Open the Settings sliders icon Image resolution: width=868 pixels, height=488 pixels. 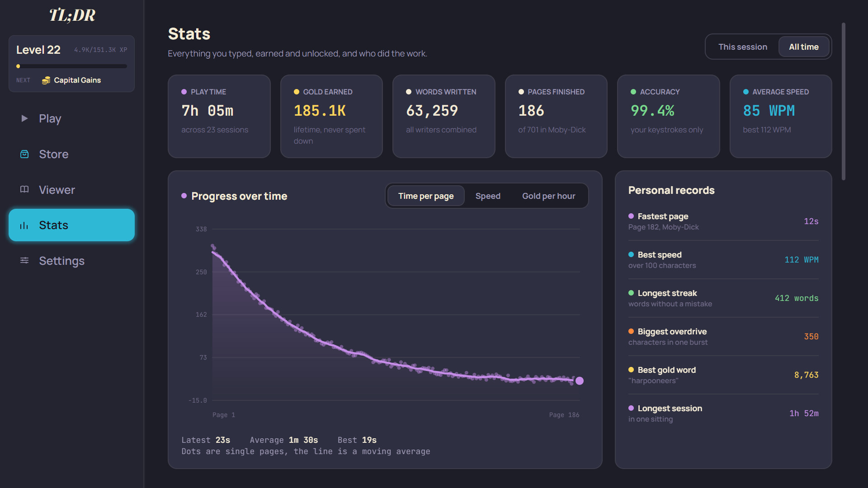click(x=24, y=261)
